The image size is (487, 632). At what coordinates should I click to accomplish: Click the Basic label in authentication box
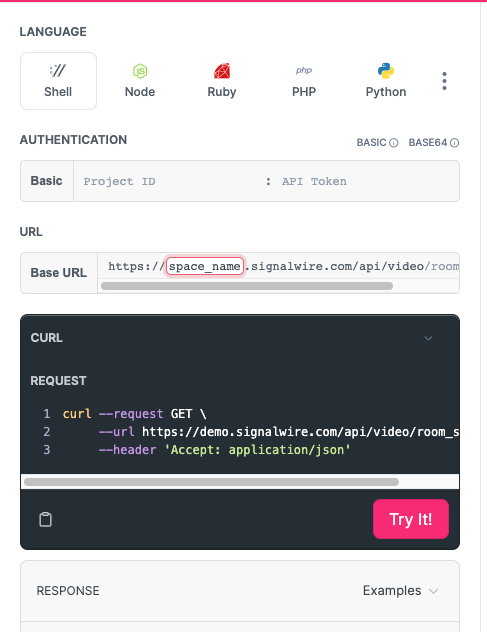click(x=46, y=181)
